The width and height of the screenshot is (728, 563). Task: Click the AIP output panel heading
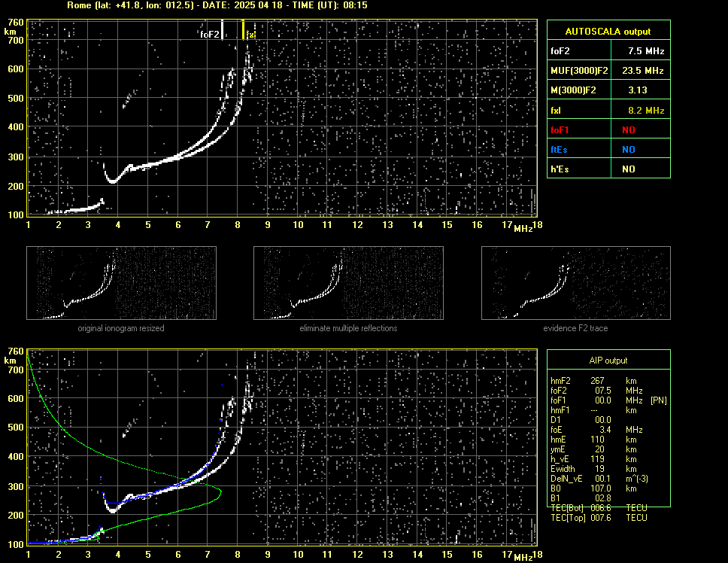tap(608, 361)
